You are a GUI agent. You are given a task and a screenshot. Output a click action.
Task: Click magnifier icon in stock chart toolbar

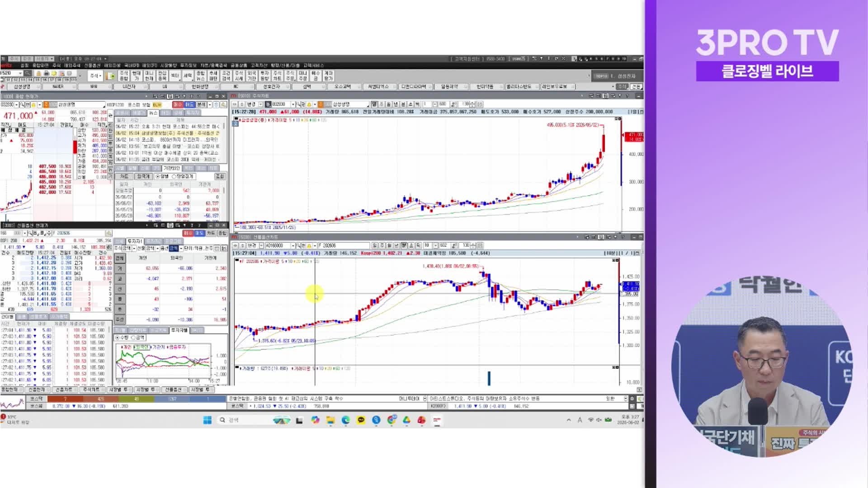coord(299,104)
